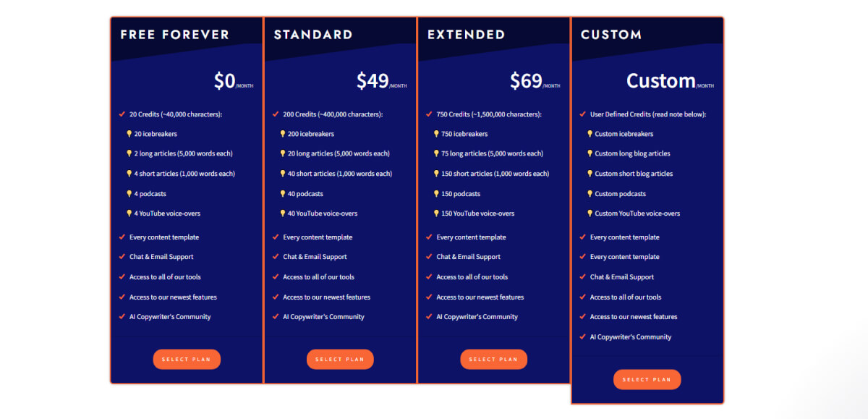Click the STANDARD plan heading
The image size is (868, 419).
313,34
